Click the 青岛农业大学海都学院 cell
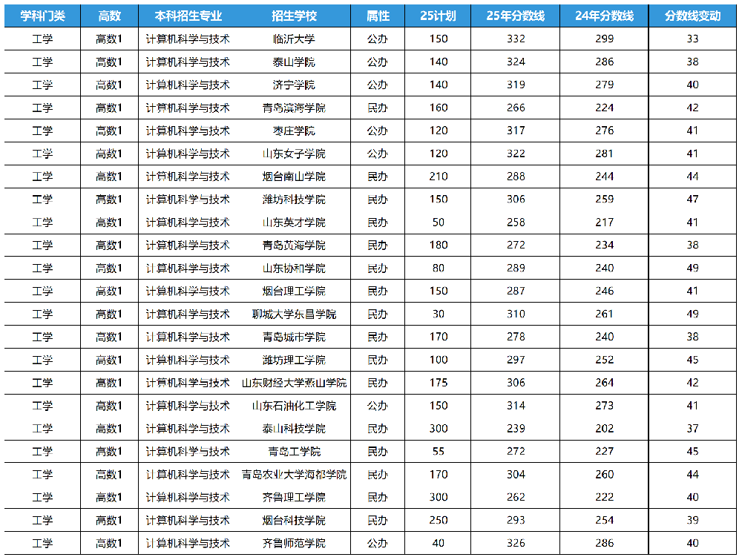 pos(294,475)
